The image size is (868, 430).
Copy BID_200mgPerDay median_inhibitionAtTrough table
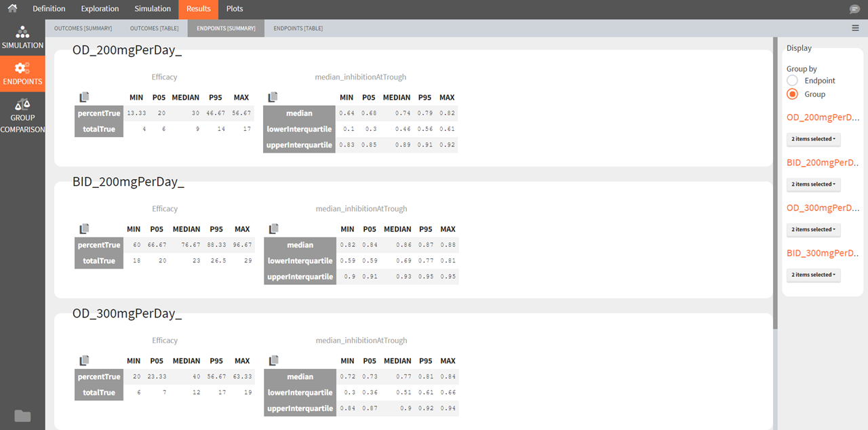click(273, 229)
